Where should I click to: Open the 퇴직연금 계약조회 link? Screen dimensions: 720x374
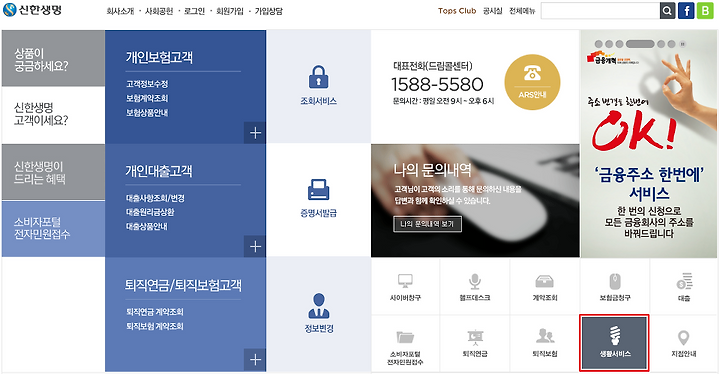point(155,312)
